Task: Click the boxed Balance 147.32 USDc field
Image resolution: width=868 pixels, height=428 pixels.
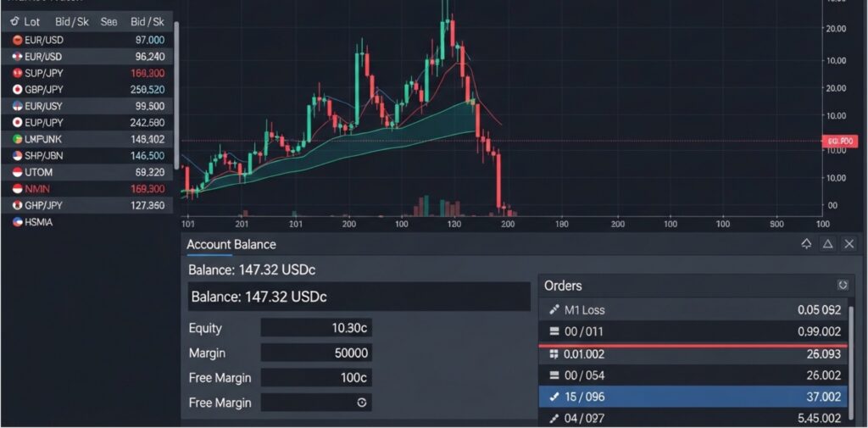Action: pos(359,297)
